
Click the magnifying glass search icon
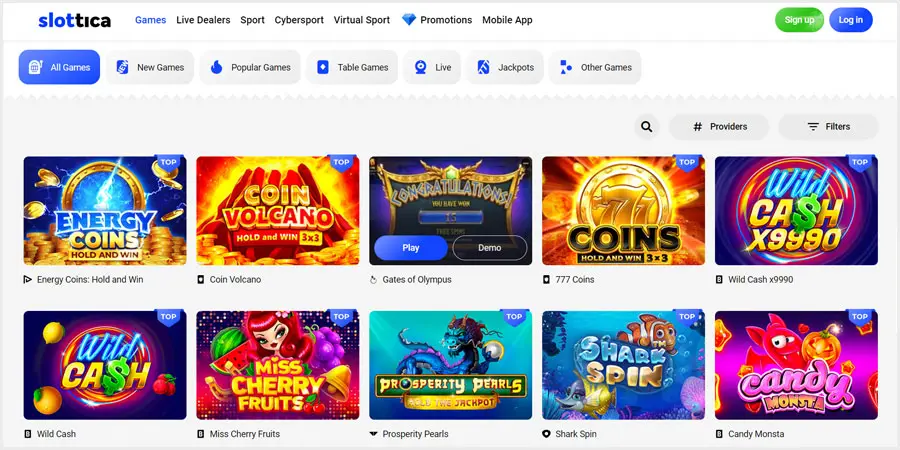pos(647,127)
